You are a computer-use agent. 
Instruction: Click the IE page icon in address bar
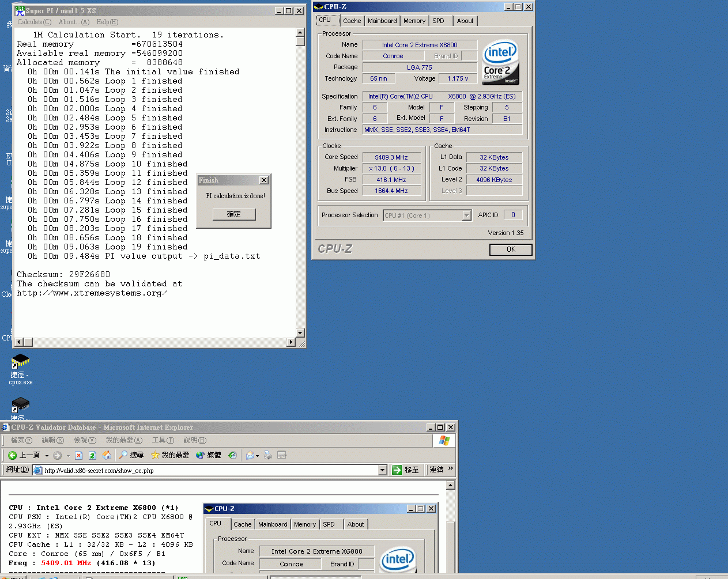tap(38, 470)
